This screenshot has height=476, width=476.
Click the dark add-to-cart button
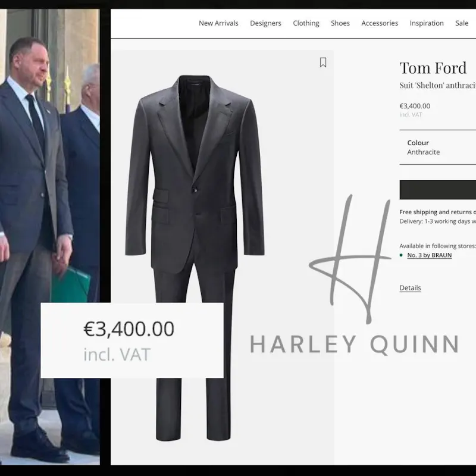(x=437, y=190)
